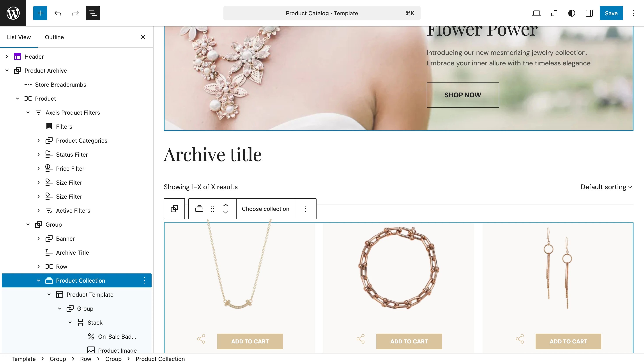
Task: Click the Styles half-circle icon
Action: [571, 13]
